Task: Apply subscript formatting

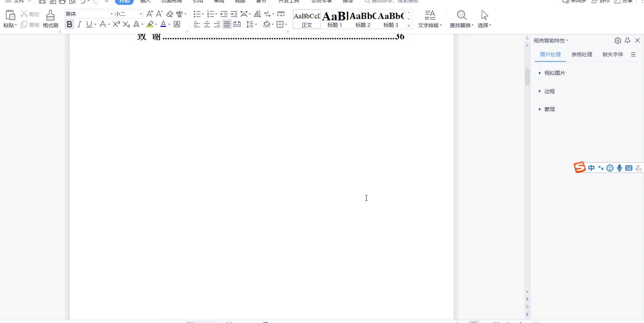Action: click(126, 24)
